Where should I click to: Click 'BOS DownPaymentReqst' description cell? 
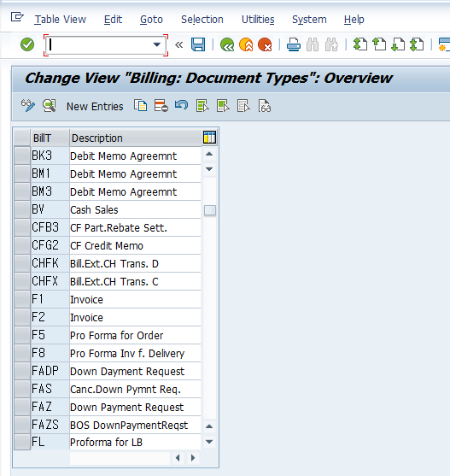pos(135,425)
